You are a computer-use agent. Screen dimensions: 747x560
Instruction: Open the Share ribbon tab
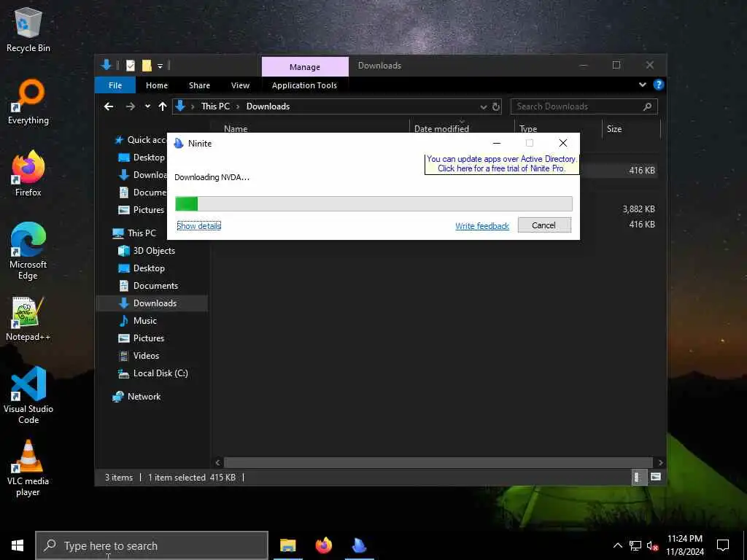(199, 85)
